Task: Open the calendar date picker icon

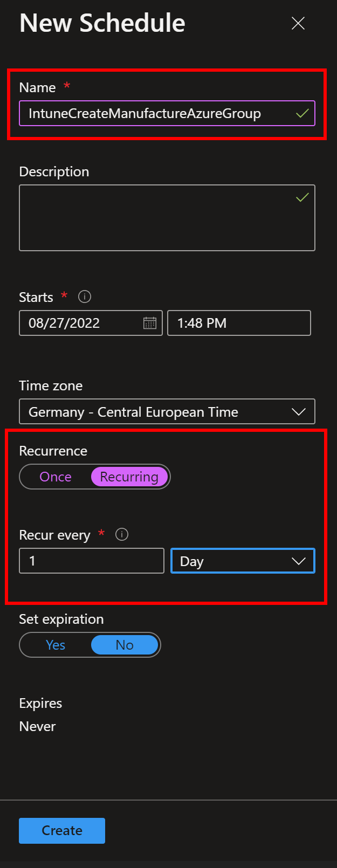Action: pyautogui.click(x=150, y=323)
